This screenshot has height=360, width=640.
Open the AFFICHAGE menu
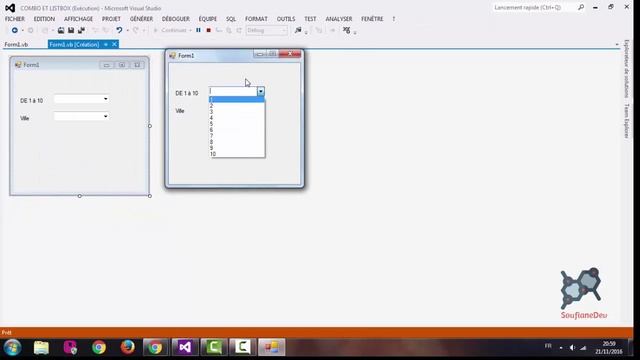tap(78, 19)
